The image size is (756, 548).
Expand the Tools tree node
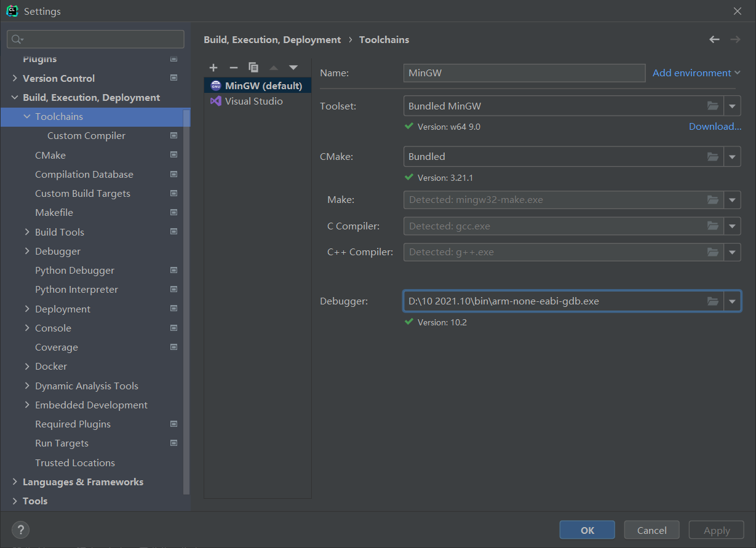pos(15,501)
